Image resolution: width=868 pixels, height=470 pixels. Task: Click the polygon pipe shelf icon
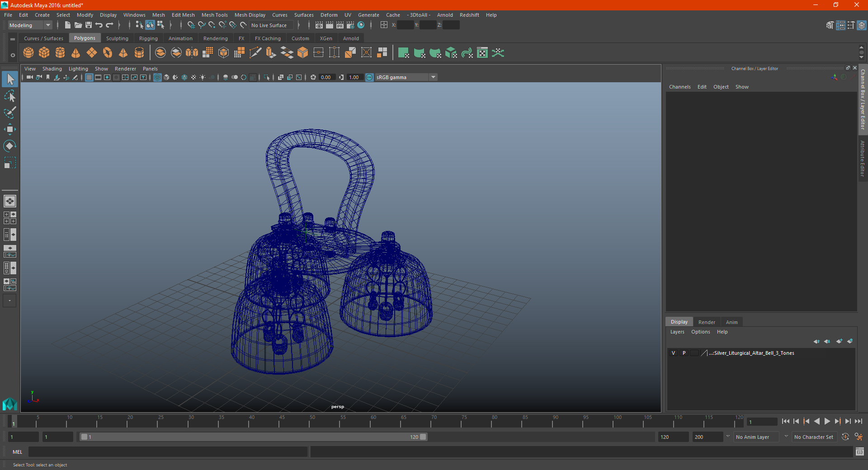[x=139, y=53]
